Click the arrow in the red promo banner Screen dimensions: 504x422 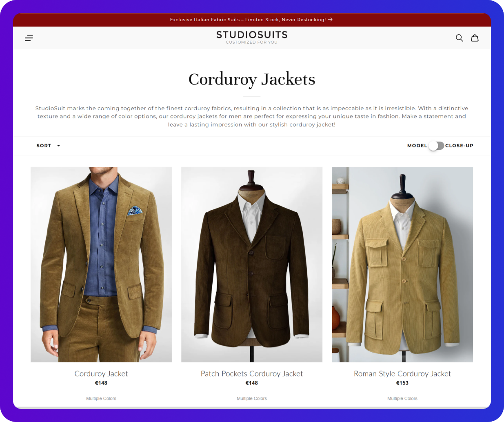330,20
